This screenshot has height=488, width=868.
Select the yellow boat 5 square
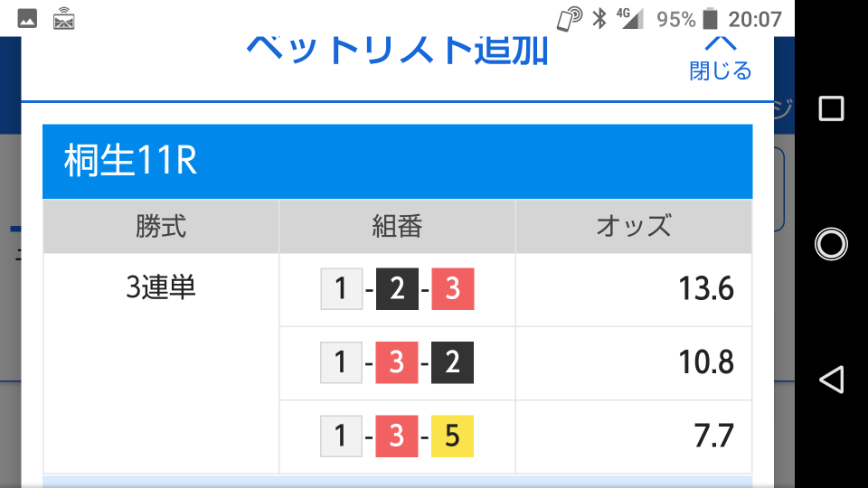pos(452,436)
